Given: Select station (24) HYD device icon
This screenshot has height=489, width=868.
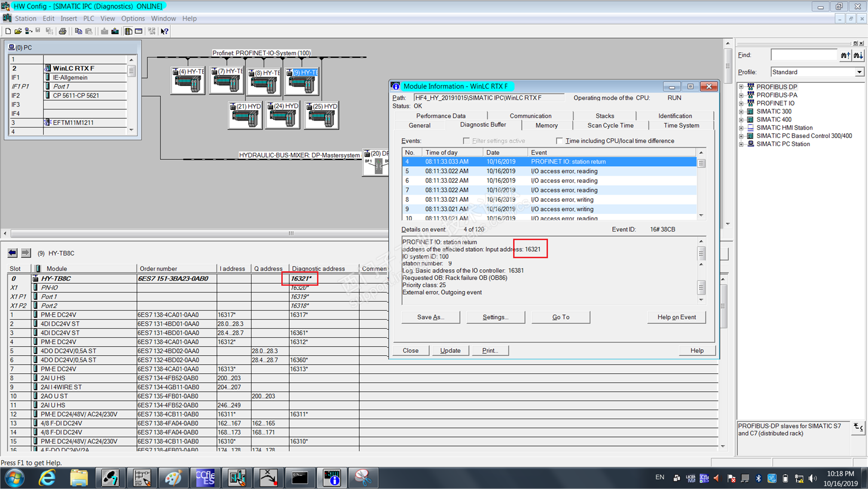Looking at the screenshot, I should [x=283, y=115].
